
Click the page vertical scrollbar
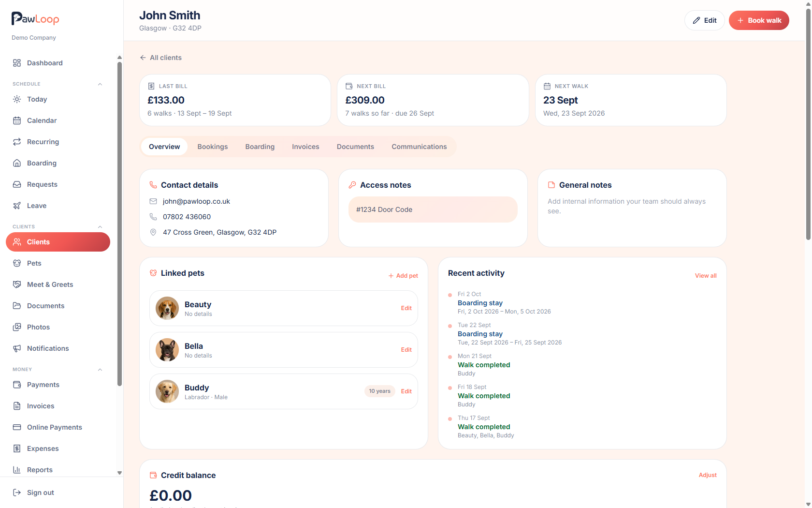808,123
